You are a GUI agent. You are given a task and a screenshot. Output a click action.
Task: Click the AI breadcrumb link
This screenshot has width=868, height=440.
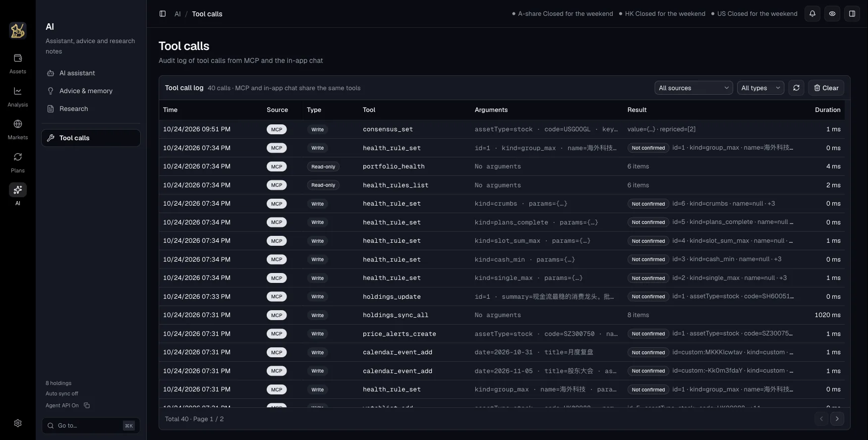click(x=177, y=14)
